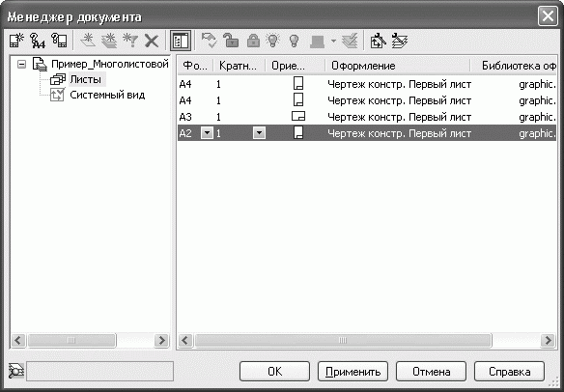Click the tree pane horizontal scrollbar thumb

tap(71, 340)
